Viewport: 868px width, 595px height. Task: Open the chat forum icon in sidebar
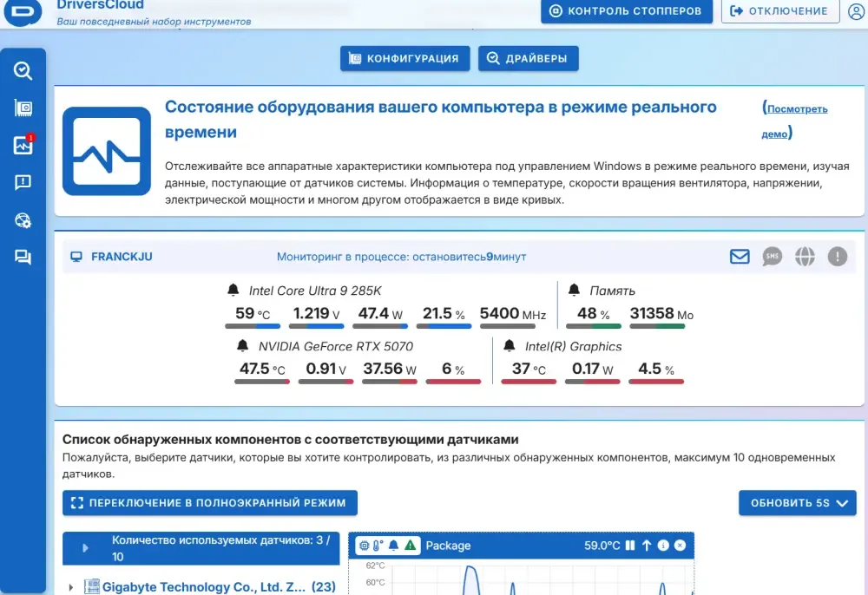(x=23, y=257)
